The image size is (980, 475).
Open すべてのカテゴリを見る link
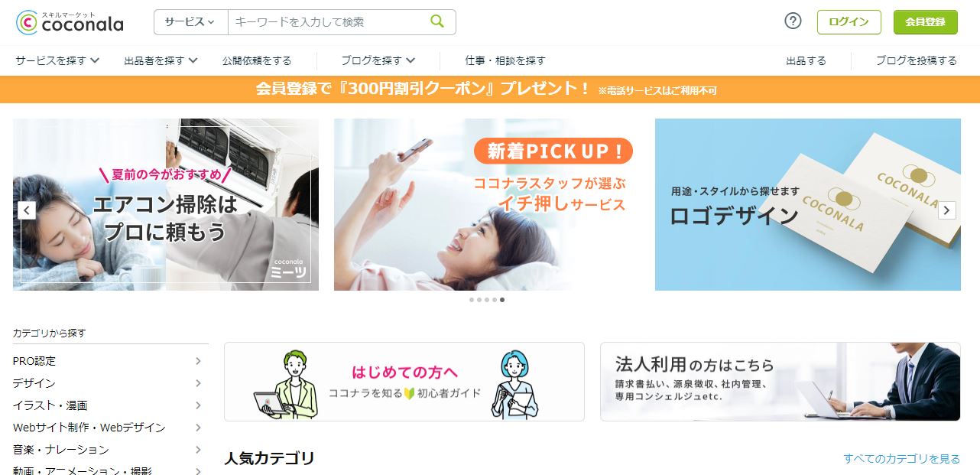coord(901,459)
